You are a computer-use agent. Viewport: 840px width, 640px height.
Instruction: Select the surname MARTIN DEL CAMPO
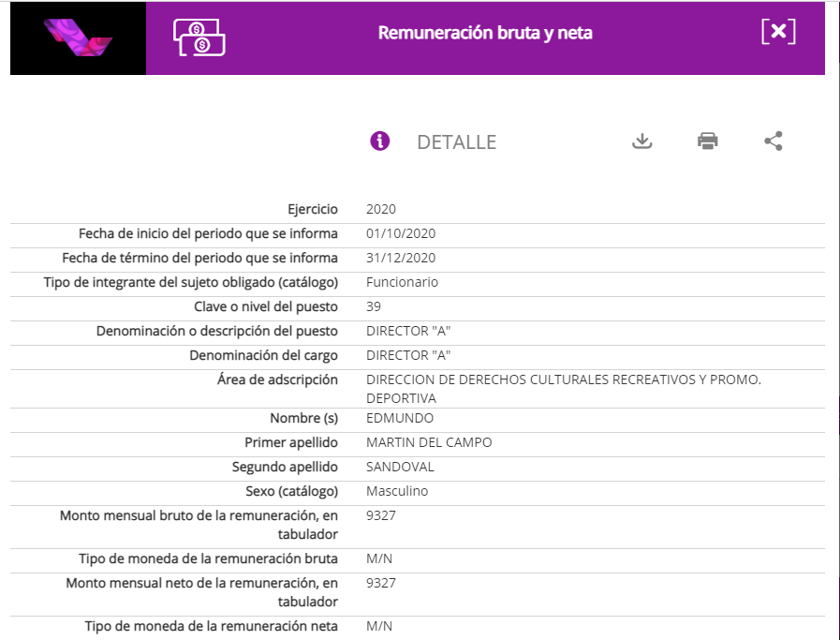(x=429, y=442)
